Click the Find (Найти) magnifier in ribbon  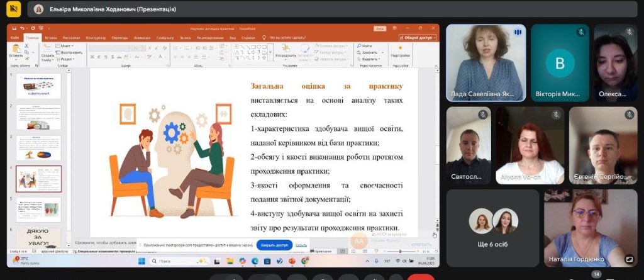pyautogui.click(x=359, y=46)
